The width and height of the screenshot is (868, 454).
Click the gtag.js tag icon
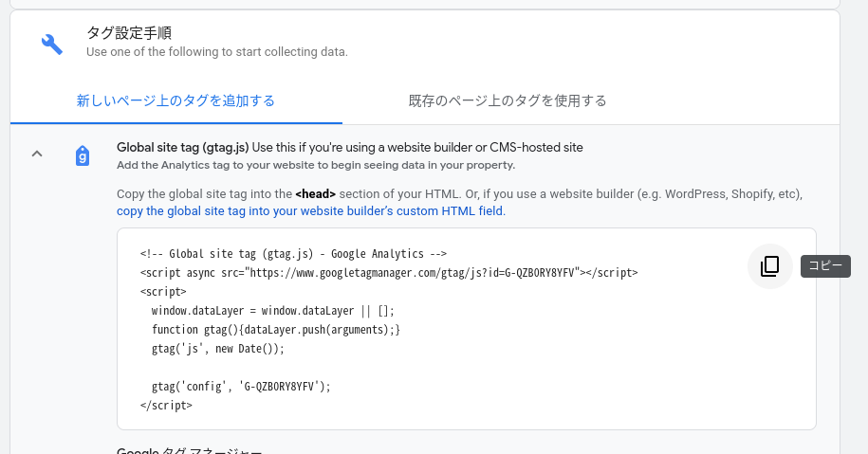pos(83,156)
